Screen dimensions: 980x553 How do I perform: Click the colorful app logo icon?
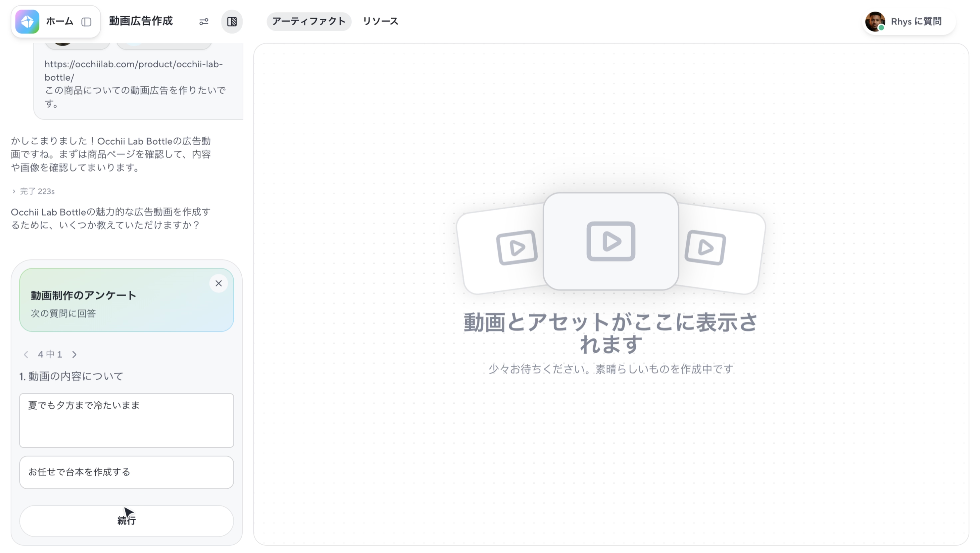[x=27, y=22]
